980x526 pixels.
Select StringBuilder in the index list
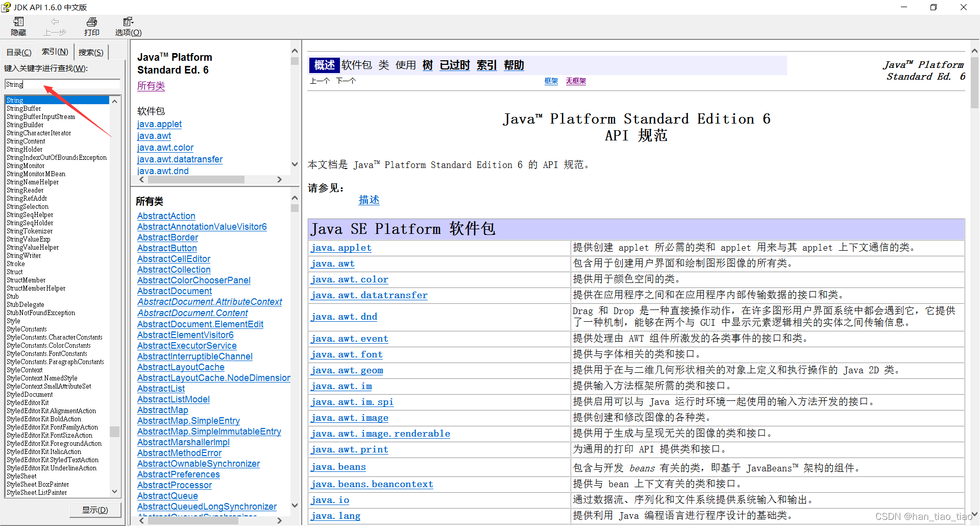pyautogui.click(x=25, y=125)
